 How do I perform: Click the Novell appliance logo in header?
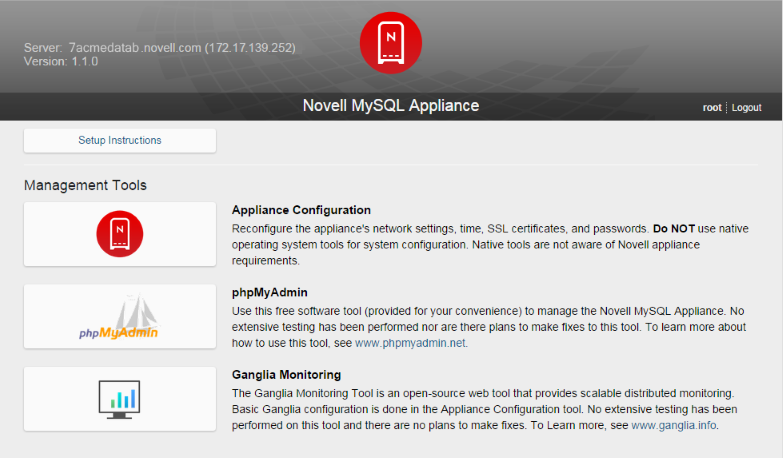[391, 43]
